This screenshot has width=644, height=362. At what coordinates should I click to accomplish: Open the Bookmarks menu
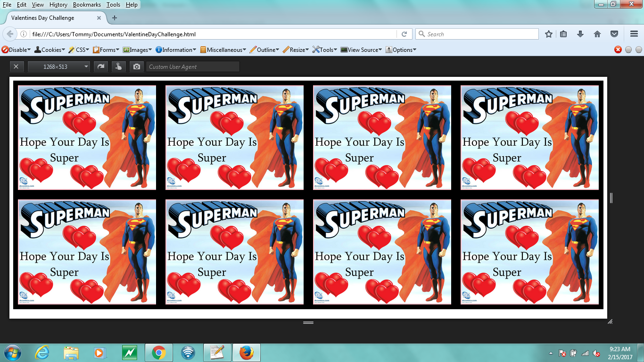coord(87,5)
